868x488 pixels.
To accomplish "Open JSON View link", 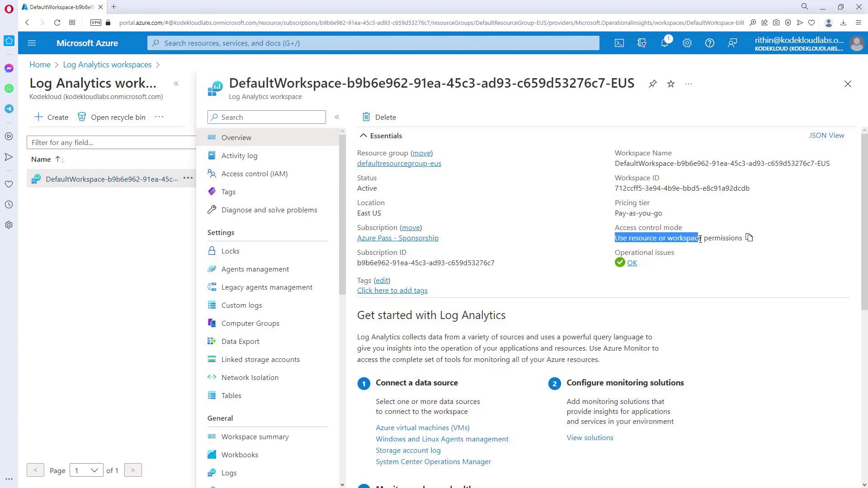I will click(826, 136).
